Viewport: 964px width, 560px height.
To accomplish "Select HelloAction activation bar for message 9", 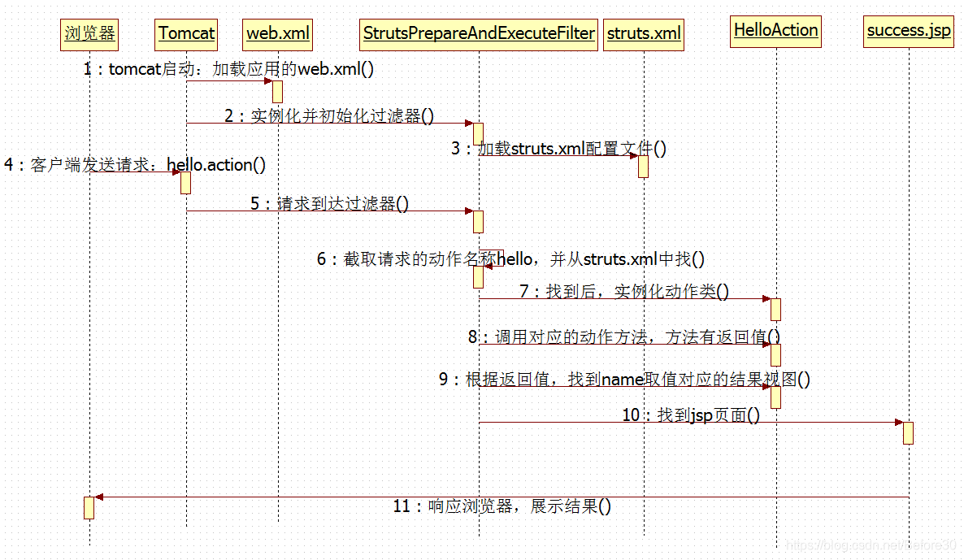I will pos(776,397).
